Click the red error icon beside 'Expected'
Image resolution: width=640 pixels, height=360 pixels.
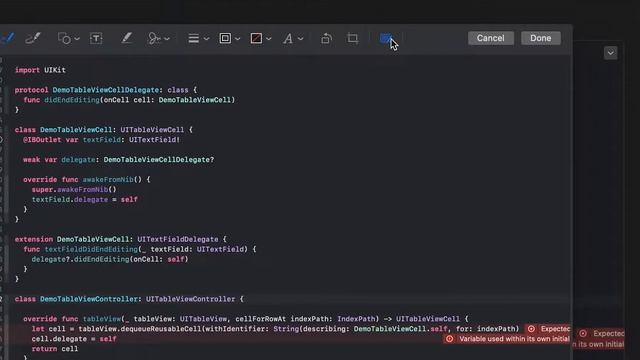(531, 329)
